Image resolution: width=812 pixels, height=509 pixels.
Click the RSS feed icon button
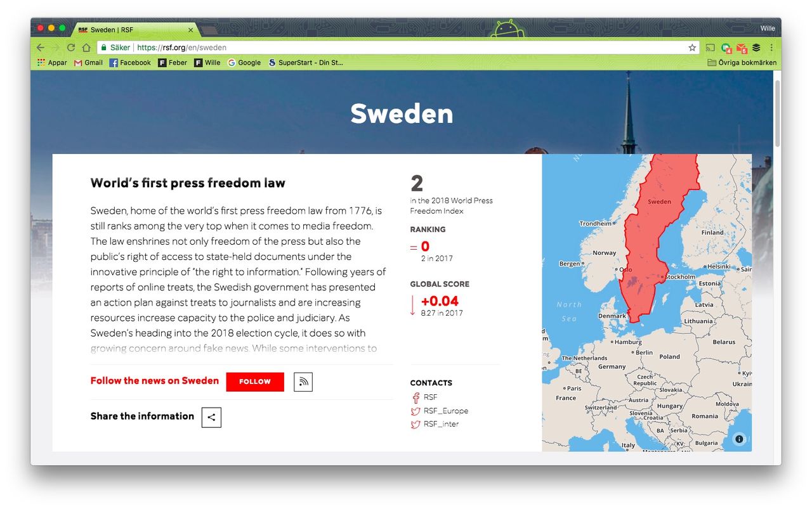pos(303,382)
